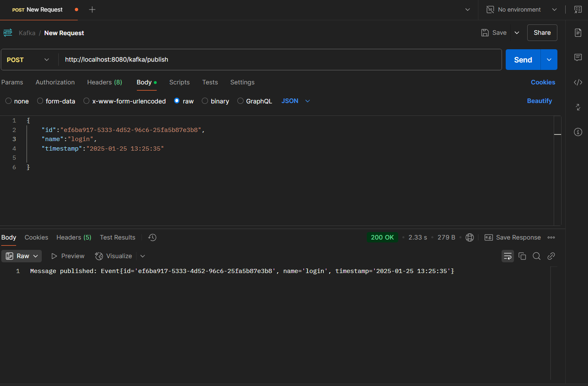Viewport: 588px width, 386px height.
Task: Open response more options ellipsis
Action: click(551, 237)
